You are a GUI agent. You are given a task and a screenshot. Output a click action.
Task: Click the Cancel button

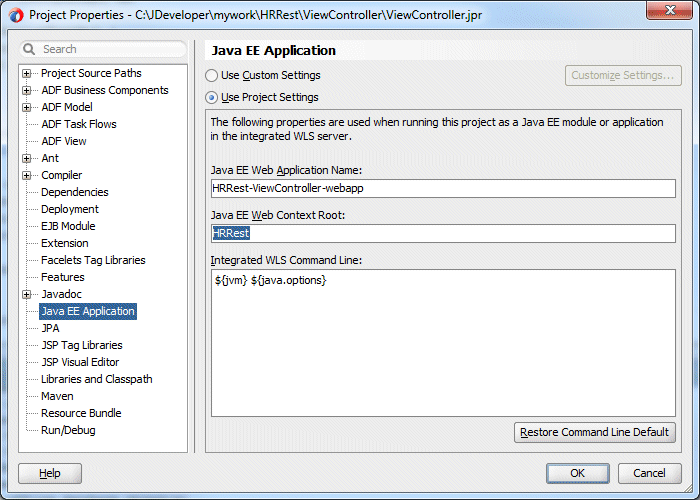click(x=650, y=473)
